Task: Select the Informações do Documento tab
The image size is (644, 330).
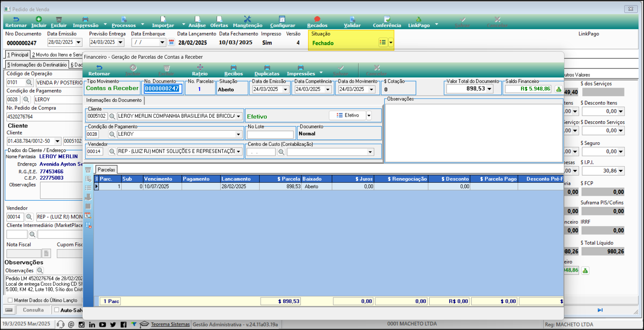Action: click(x=114, y=100)
